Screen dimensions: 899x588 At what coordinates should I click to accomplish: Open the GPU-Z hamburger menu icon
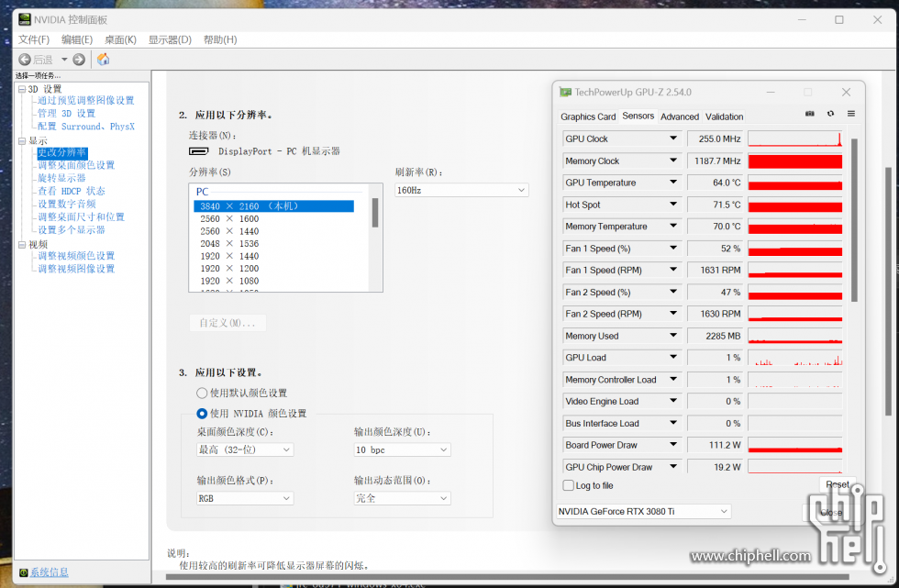pyautogui.click(x=851, y=114)
